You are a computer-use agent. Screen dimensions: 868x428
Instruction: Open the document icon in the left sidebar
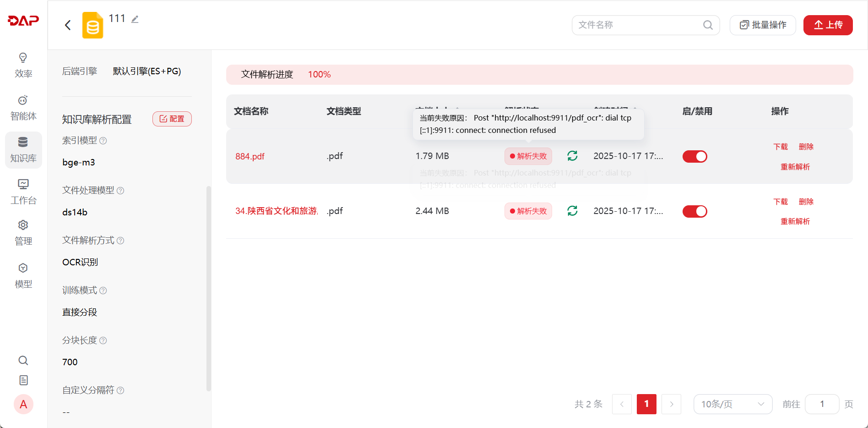click(23, 380)
